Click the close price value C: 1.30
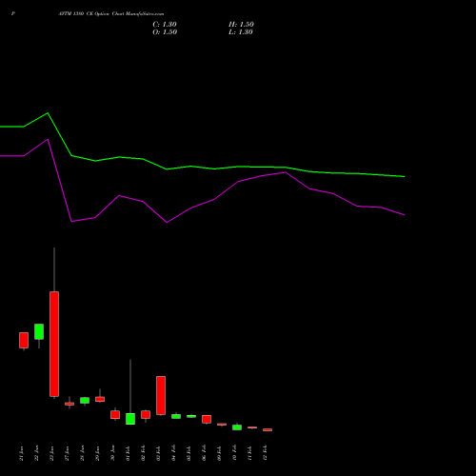 165,25
